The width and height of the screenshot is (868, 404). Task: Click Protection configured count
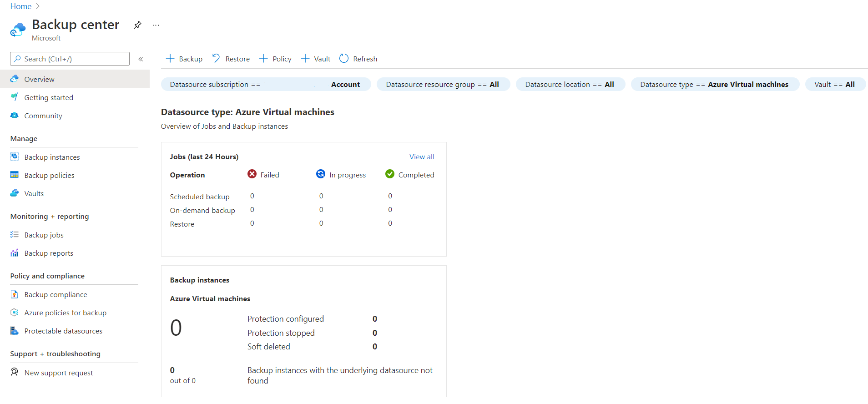(375, 319)
